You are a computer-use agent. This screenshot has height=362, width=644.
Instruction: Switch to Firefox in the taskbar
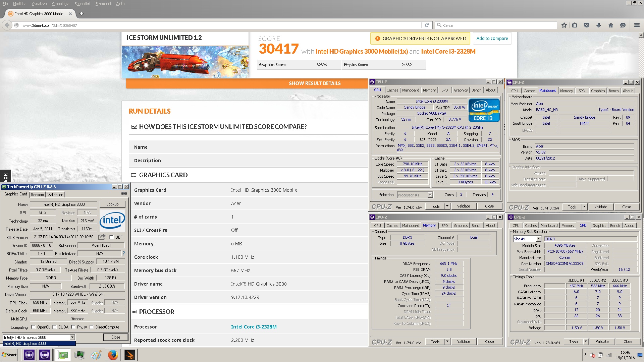coord(113,355)
